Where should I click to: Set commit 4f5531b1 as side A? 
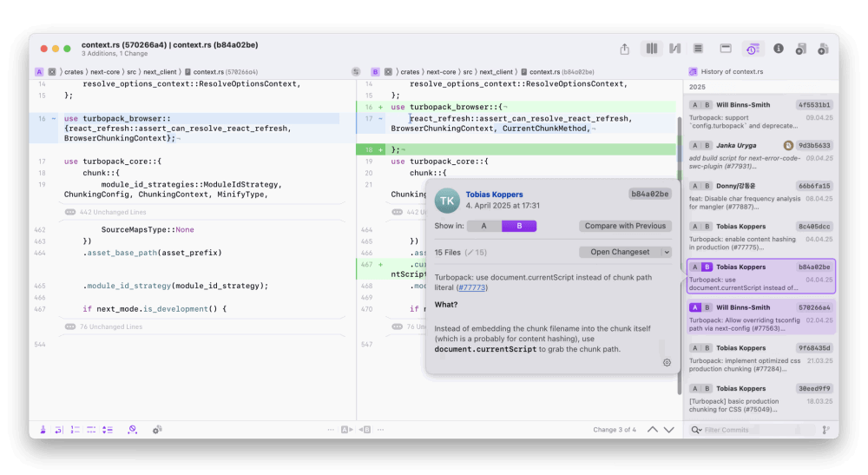tap(694, 105)
